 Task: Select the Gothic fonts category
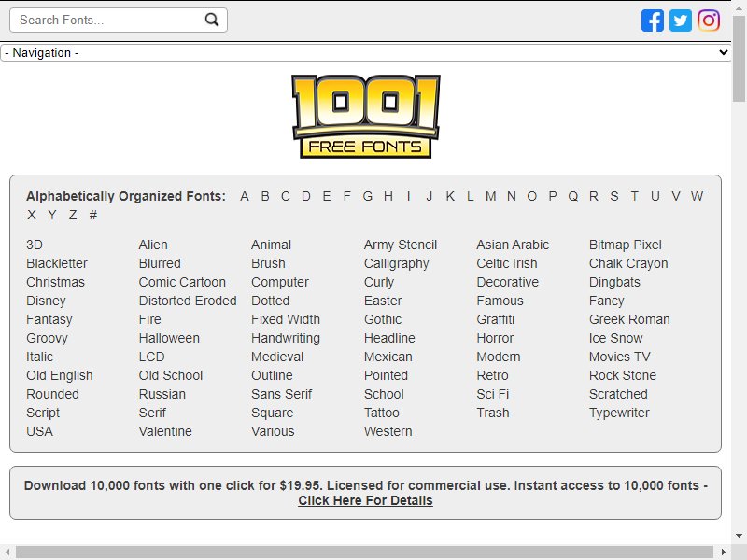(x=383, y=319)
